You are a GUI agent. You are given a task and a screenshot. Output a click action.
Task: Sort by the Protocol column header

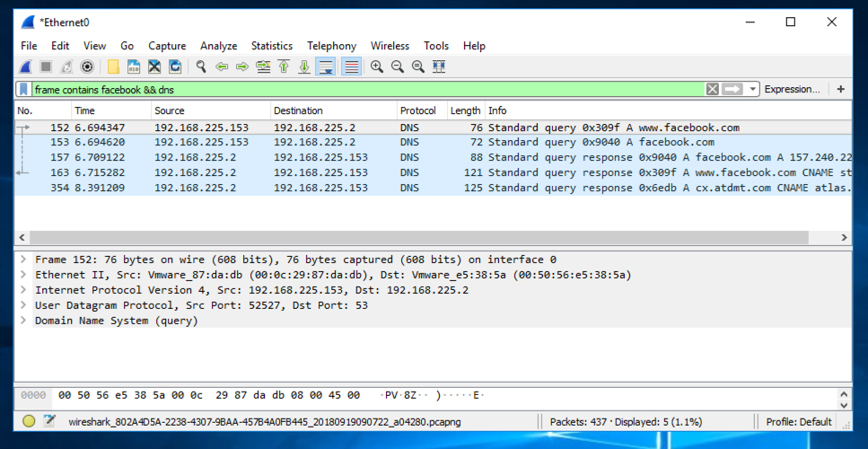pyautogui.click(x=422, y=110)
